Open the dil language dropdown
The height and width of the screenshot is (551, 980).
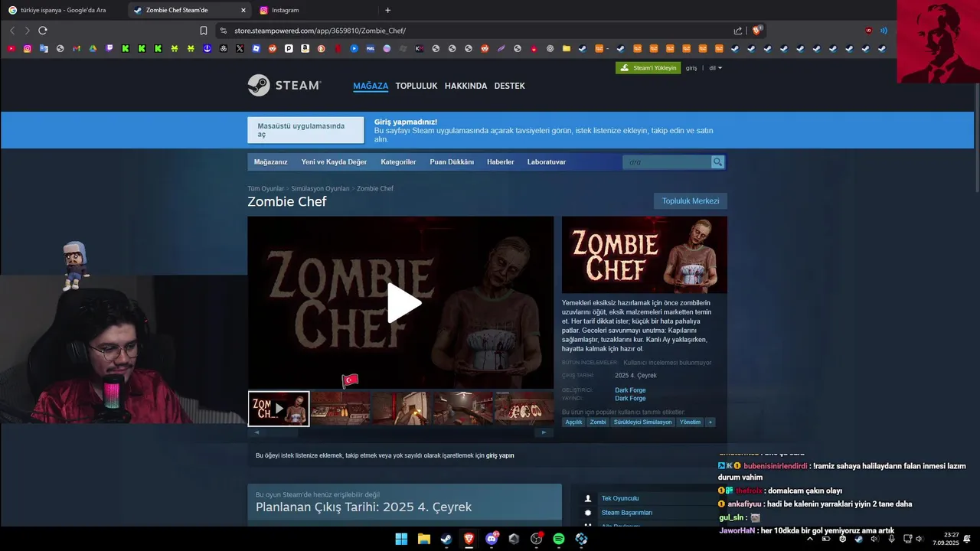715,67
